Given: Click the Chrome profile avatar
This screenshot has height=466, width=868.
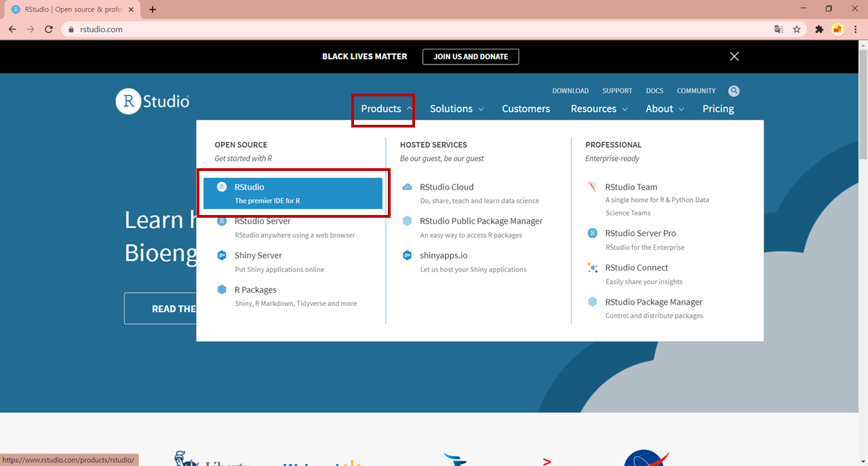Looking at the screenshot, I should [837, 29].
